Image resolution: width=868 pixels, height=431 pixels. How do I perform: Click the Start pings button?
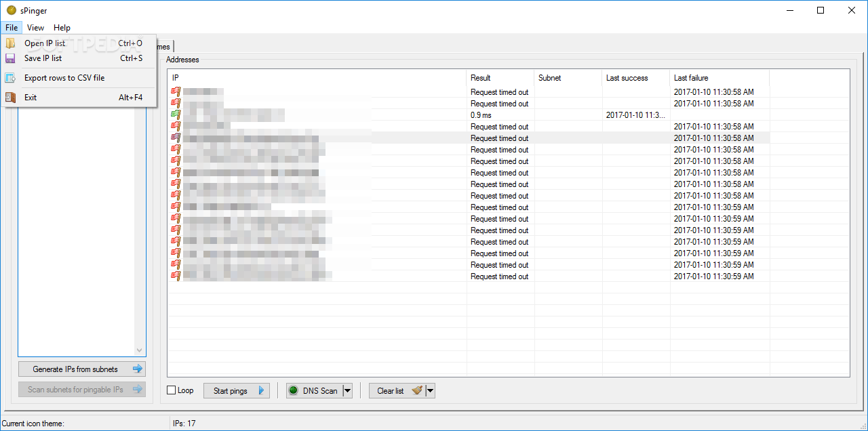pos(237,390)
